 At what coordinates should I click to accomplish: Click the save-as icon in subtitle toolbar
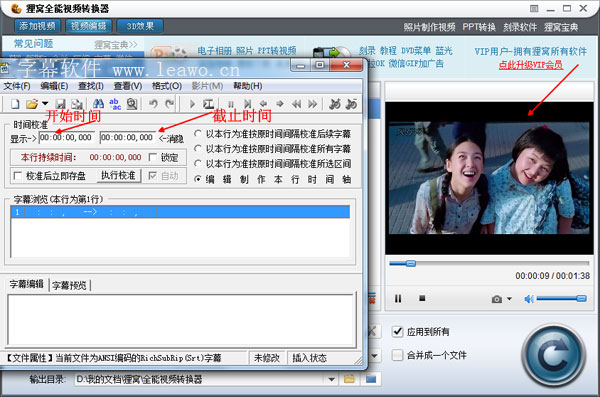77,104
